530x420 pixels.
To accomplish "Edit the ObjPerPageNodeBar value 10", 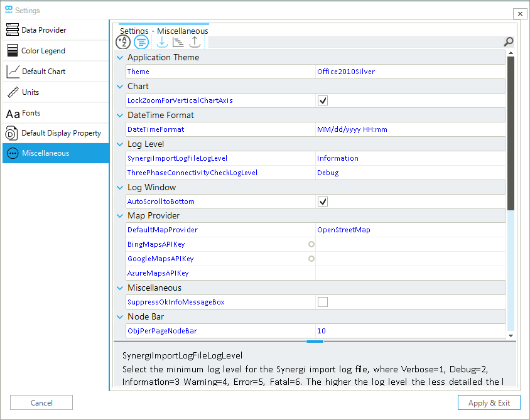I will coord(410,331).
